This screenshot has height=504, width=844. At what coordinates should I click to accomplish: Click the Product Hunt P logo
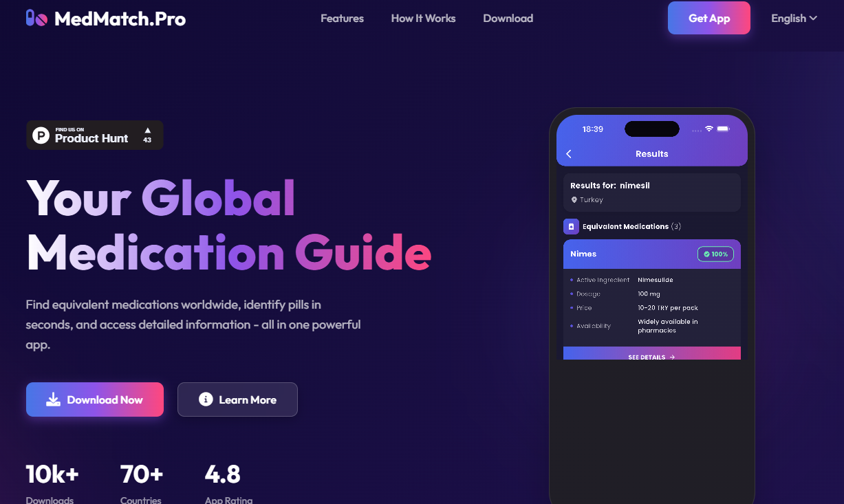(x=41, y=135)
